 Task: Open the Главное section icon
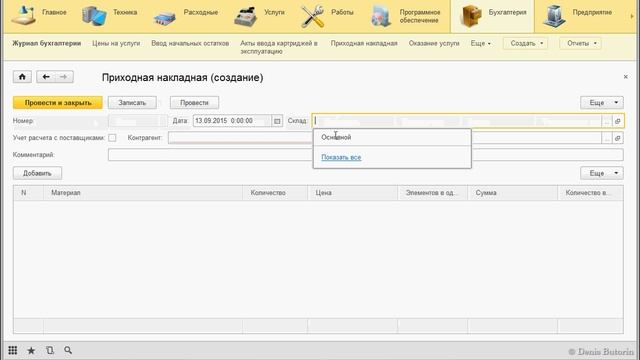click(x=23, y=15)
